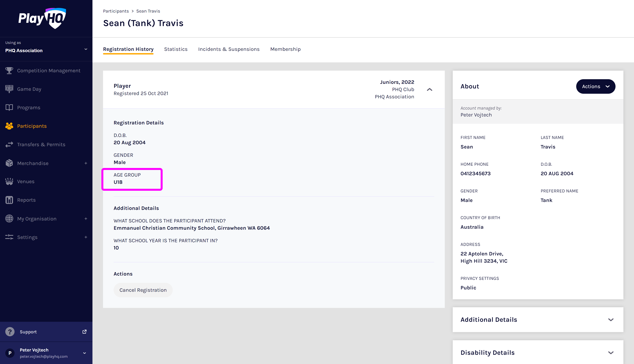Click the Venues stadium icon
The height and width of the screenshot is (364, 634).
point(9,182)
